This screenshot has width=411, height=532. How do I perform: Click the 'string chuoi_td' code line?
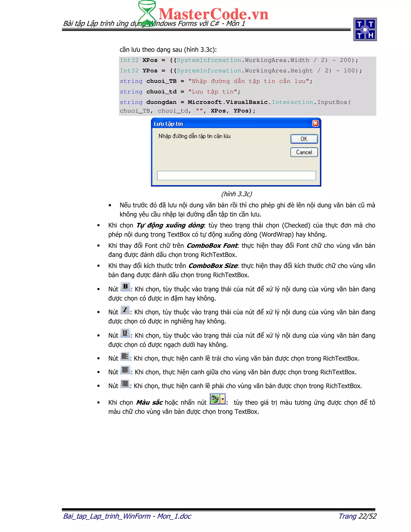point(180,92)
